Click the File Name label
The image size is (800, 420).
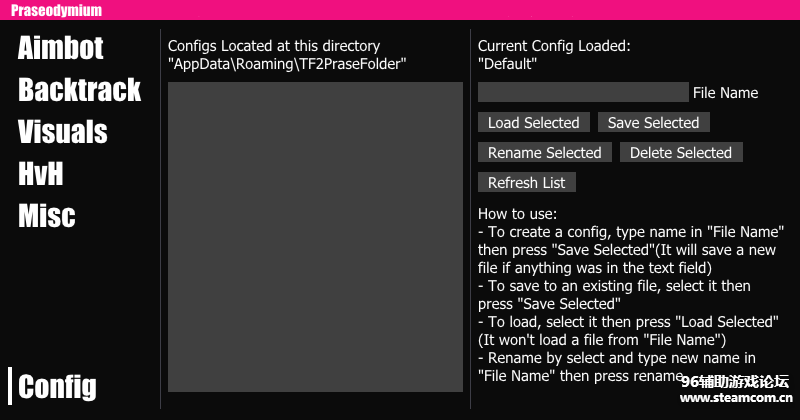[x=726, y=93]
